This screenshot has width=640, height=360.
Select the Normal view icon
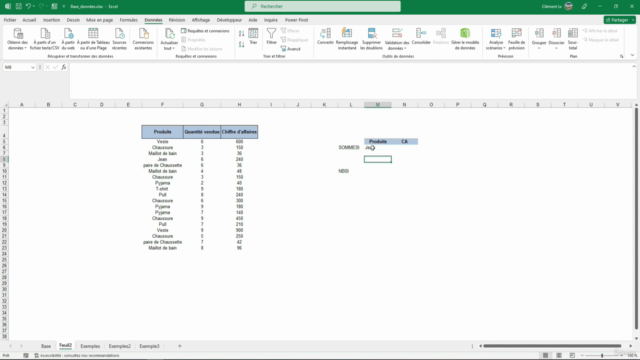click(545, 356)
